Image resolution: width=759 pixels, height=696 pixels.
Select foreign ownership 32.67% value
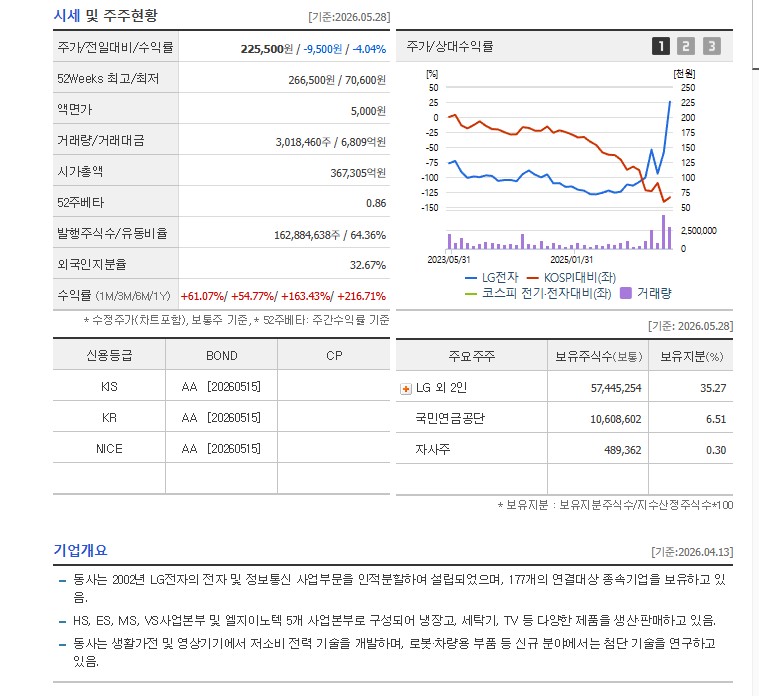click(367, 265)
